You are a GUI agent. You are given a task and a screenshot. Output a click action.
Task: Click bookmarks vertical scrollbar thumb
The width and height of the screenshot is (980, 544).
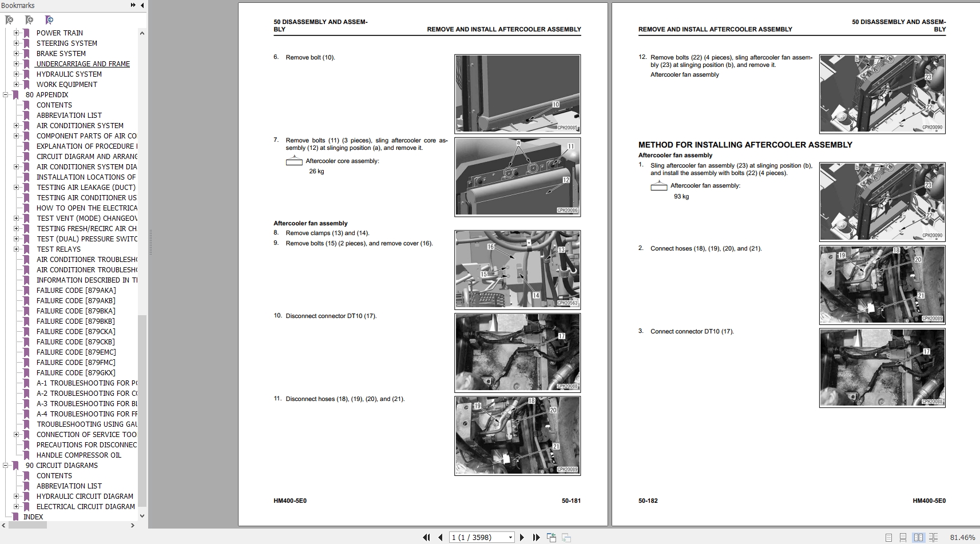142,410
